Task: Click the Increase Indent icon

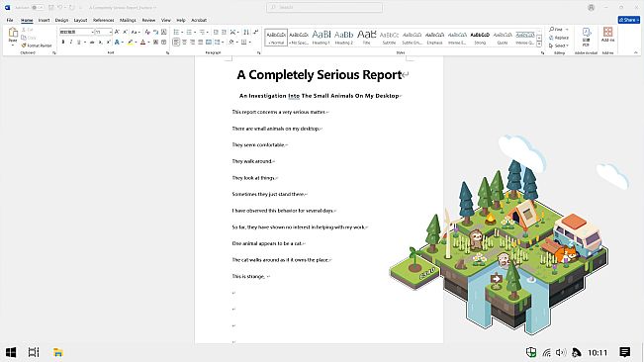Action: 224,32
